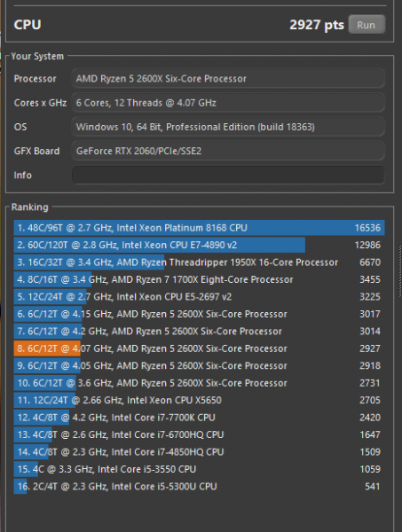
Task: Click the empty Info text field
Action: pyautogui.click(x=228, y=175)
